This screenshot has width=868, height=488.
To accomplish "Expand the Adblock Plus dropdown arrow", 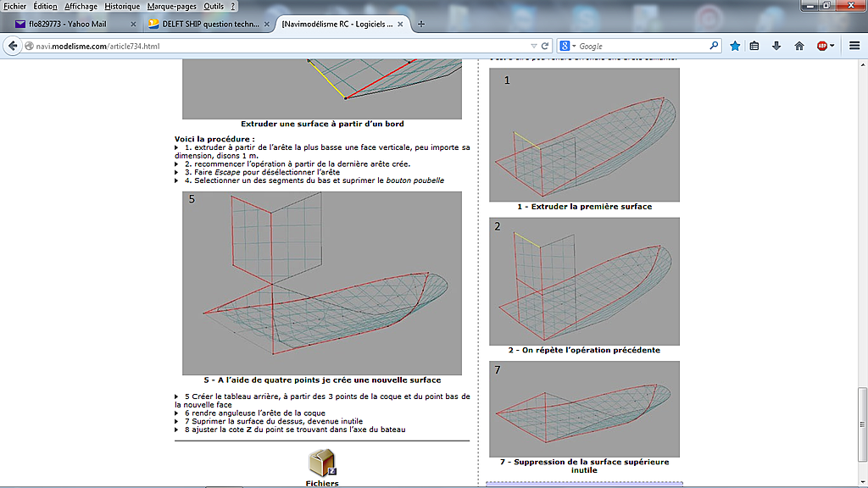I will (832, 46).
